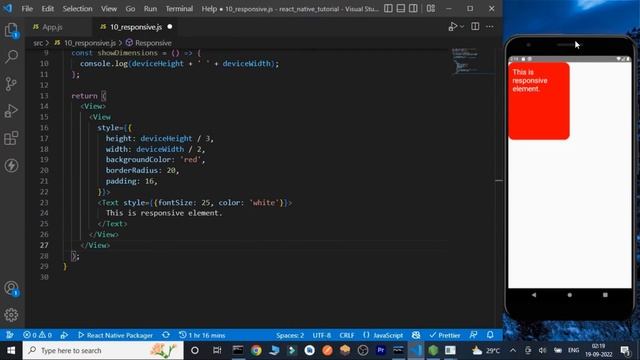Open Premiere Pro from the taskbar
640x360 pixels.
click(380, 350)
